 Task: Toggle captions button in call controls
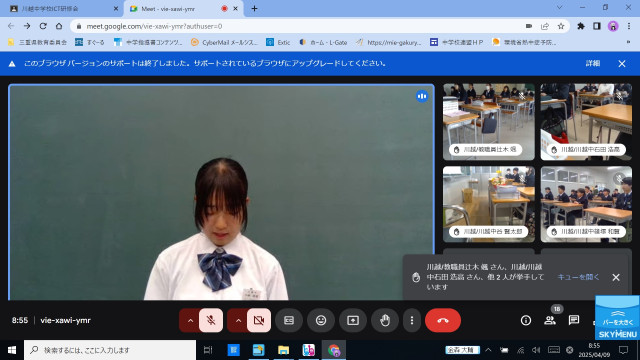[x=289, y=320]
